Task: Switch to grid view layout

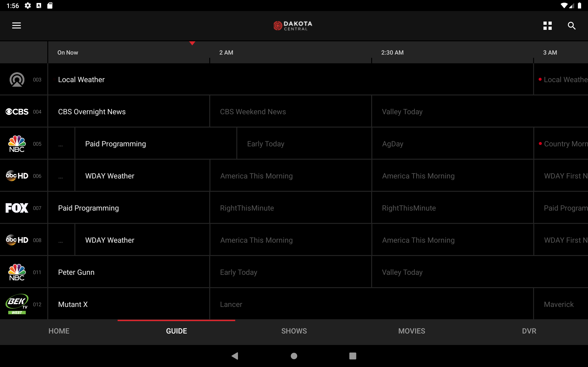Action: coord(547,25)
